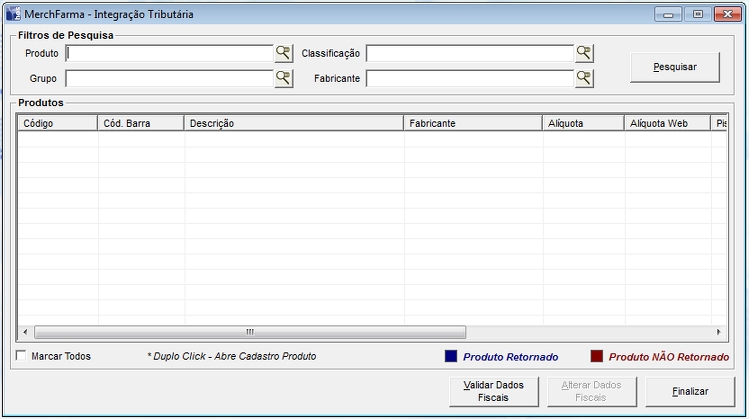Click the blue Produto Retornado color swatch

pyautogui.click(x=451, y=357)
